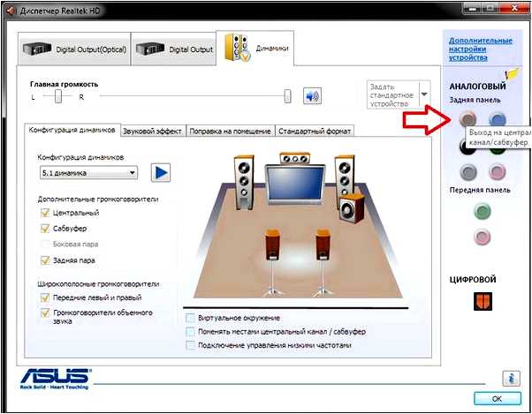Open the Поправка на помещение tab

230,132
